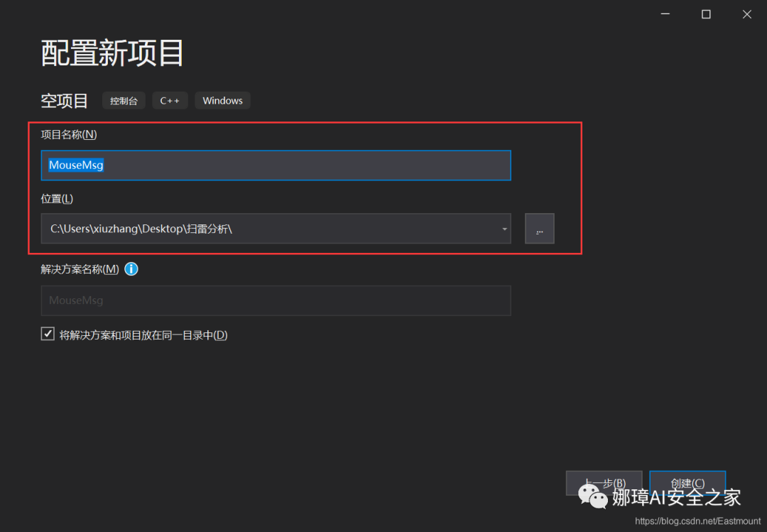Viewport: 767px width, 532px height.
Task: Click the 项目名称(N) label
Action: pos(69,134)
